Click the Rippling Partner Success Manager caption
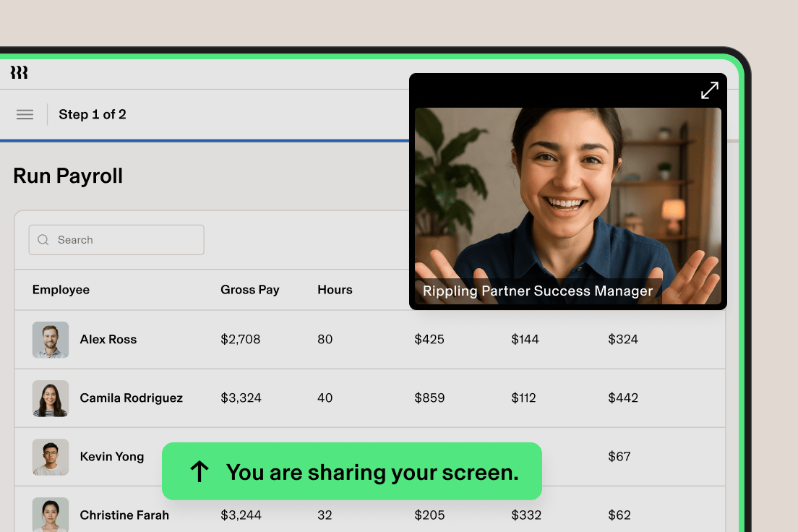Image resolution: width=798 pixels, height=532 pixels. pos(538,291)
